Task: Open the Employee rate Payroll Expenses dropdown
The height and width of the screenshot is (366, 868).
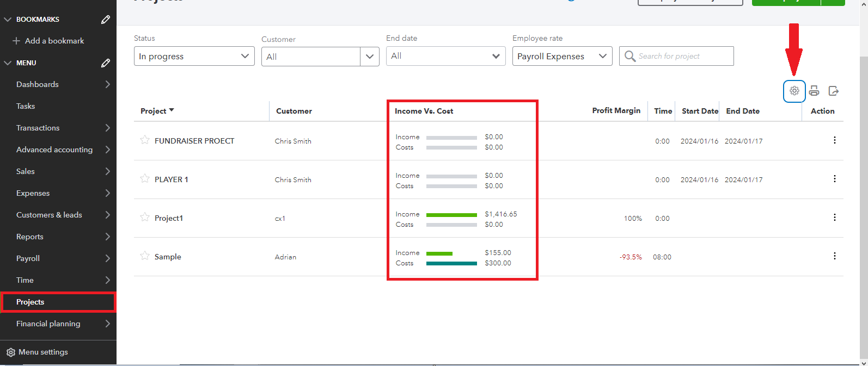Action: 562,56
